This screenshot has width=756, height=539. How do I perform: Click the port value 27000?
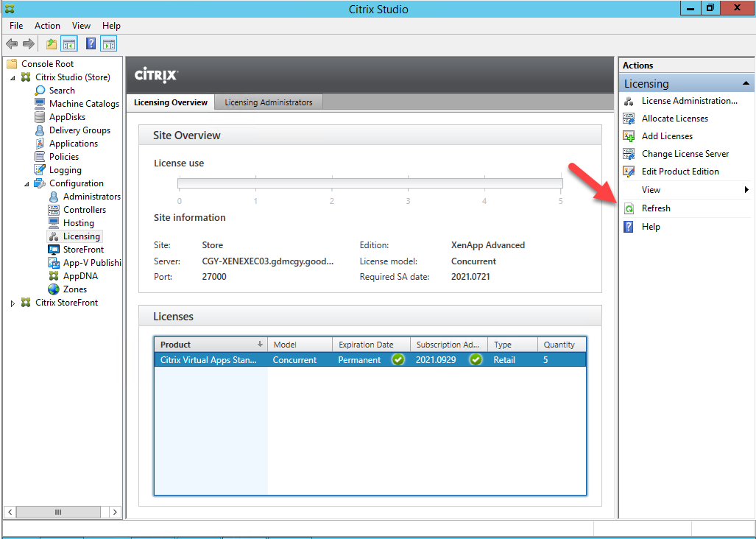click(x=214, y=277)
